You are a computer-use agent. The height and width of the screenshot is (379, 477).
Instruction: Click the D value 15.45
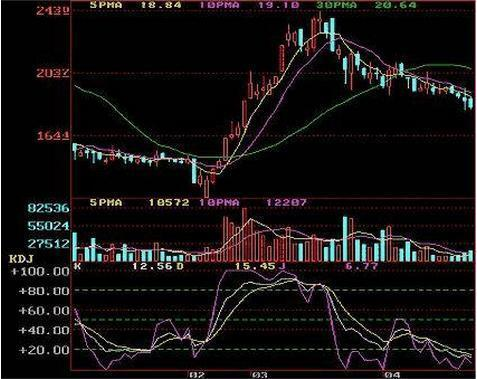255,266
